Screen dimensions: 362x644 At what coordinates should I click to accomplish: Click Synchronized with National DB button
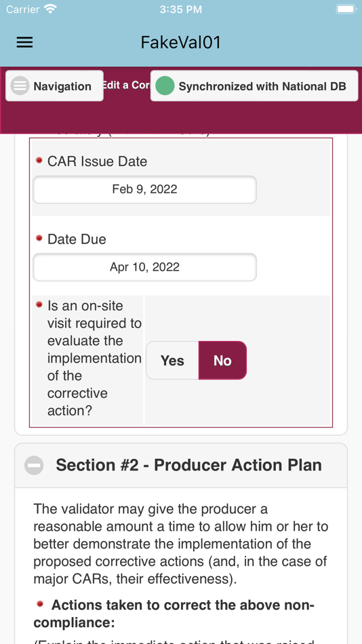click(x=254, y=86)
